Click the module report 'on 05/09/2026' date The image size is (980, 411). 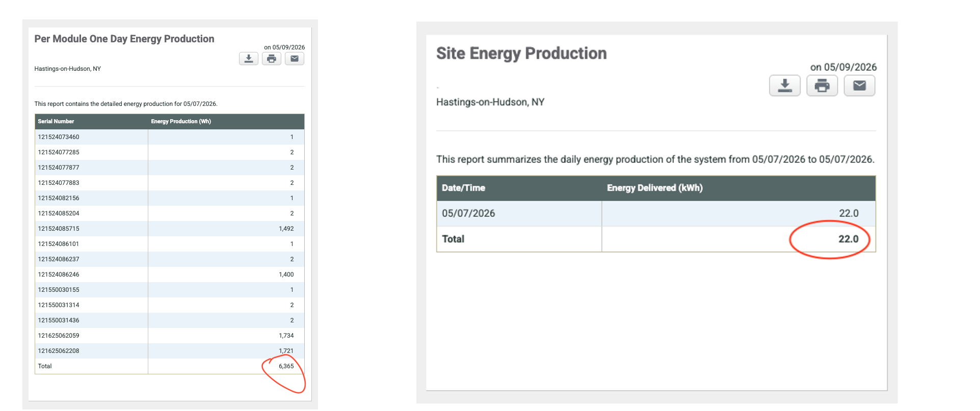pos(284,47)
